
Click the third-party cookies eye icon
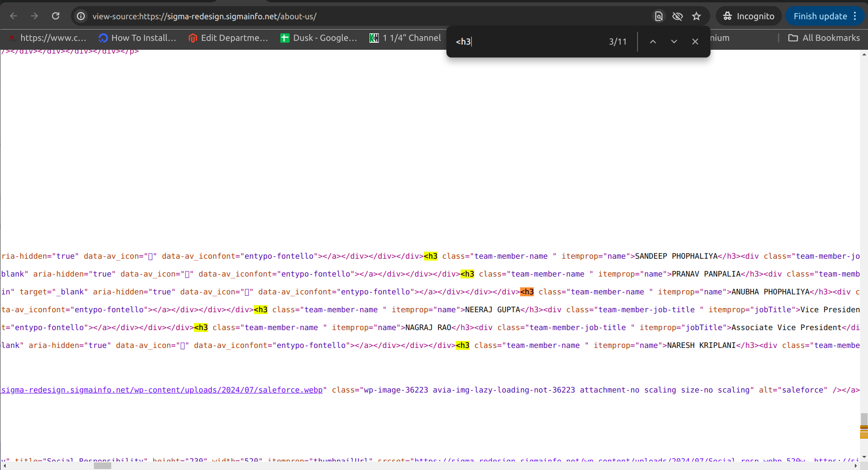[x=677, y=16]
